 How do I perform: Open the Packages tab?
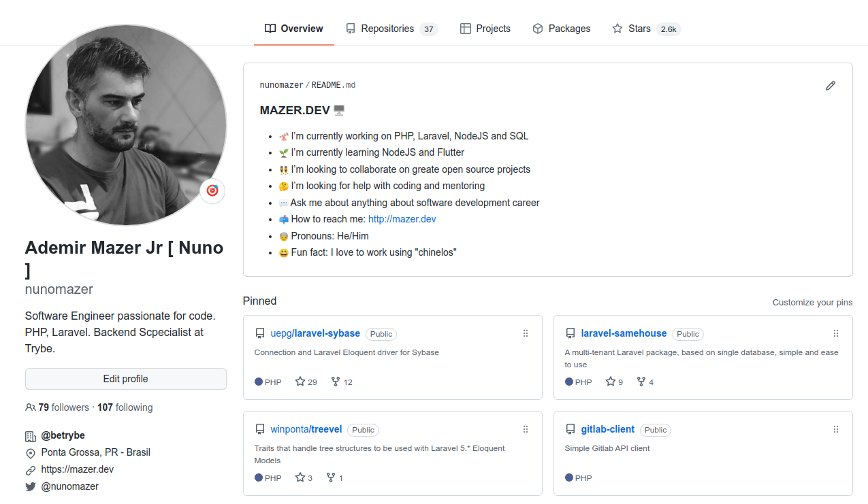[562, 29]
